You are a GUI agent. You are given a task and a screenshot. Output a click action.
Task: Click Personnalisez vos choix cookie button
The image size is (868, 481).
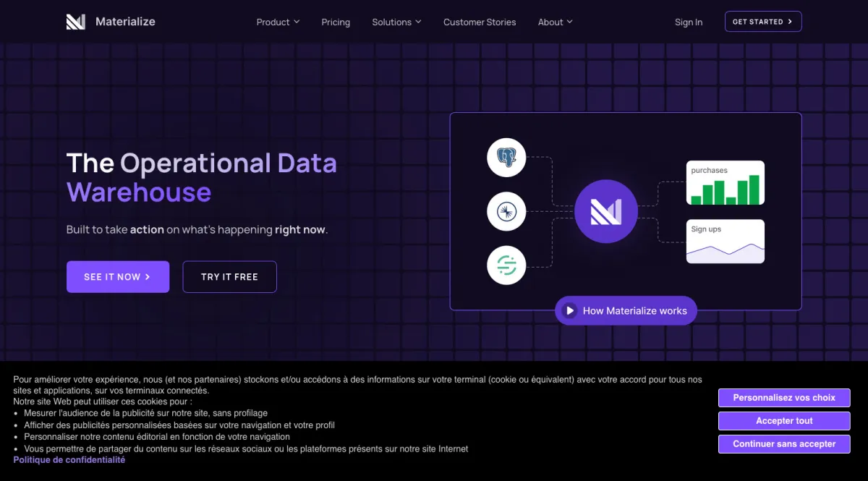pos(784,398)
